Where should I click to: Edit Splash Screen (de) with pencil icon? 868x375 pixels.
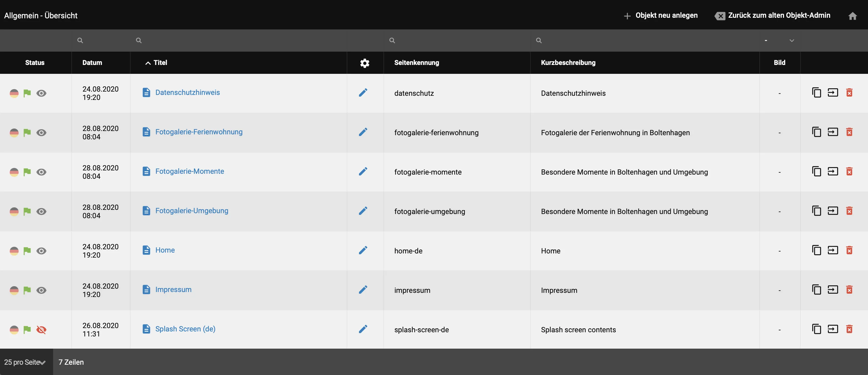point(363,329)
